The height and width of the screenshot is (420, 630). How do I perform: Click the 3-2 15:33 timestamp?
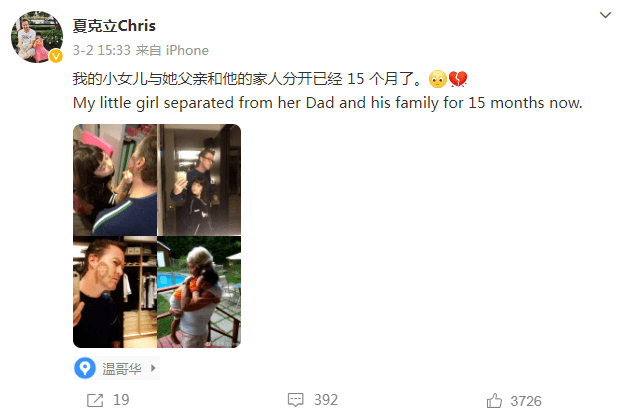pyautogui.click(x=102, y=51)
